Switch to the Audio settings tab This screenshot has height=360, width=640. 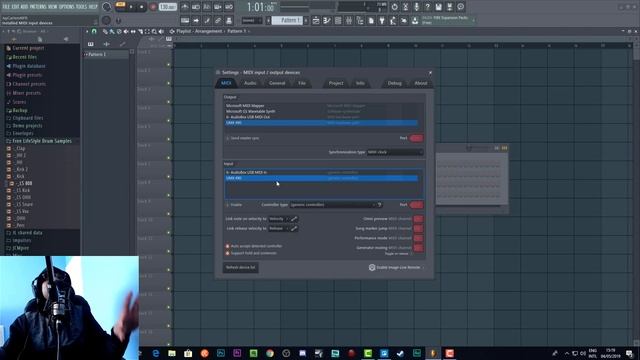[250, 83]
